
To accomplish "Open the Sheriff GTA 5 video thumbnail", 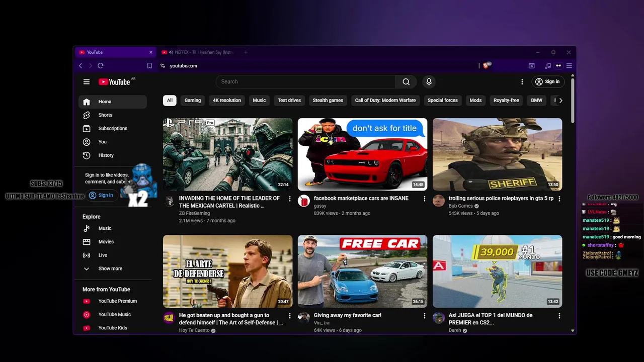I will click(497, 154).
